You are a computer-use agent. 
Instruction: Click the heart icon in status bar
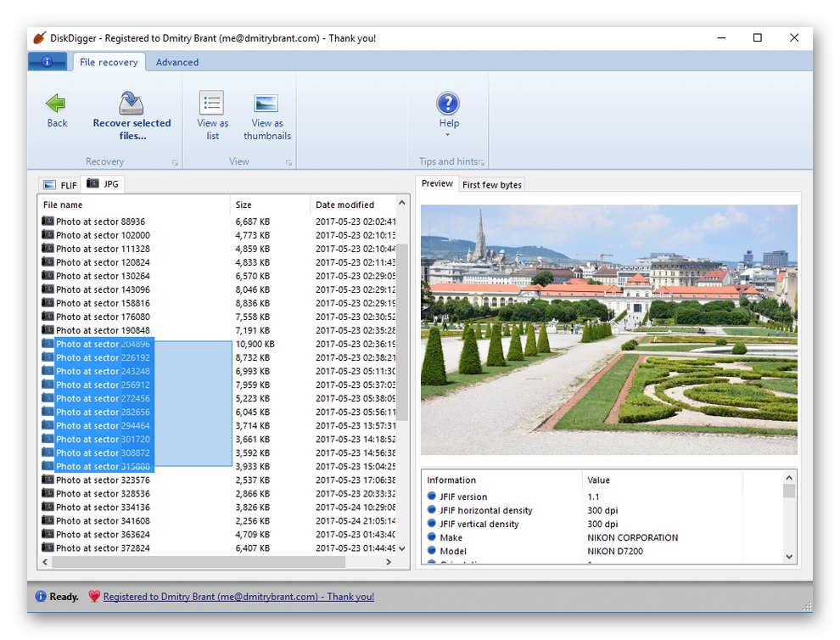click(94, 597)
